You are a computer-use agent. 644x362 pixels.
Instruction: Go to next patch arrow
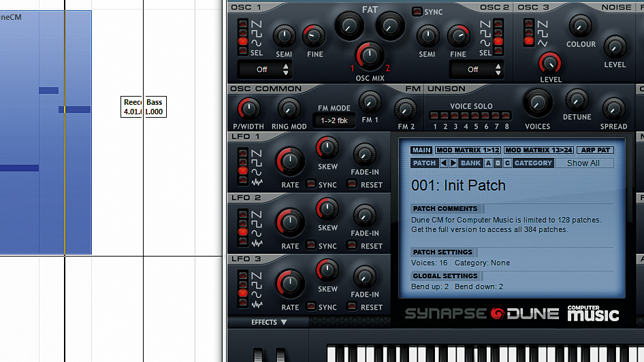(453, 163)
